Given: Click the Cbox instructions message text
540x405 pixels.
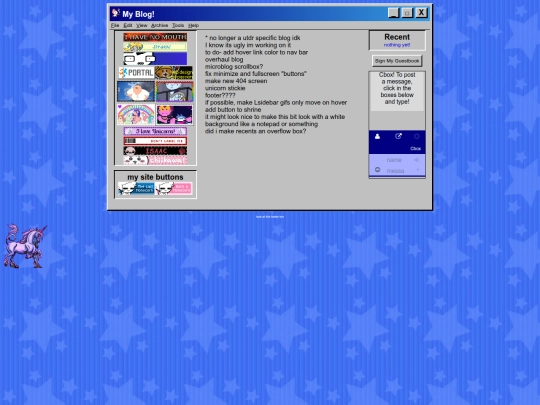Looking at the screenshot, I should (x=397, y=88).
